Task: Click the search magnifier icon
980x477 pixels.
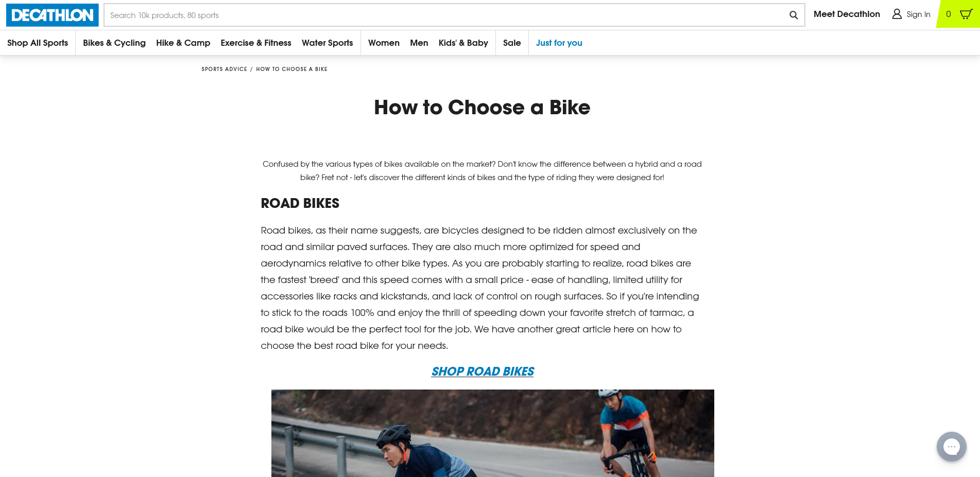Action: (x=794, y=15)
